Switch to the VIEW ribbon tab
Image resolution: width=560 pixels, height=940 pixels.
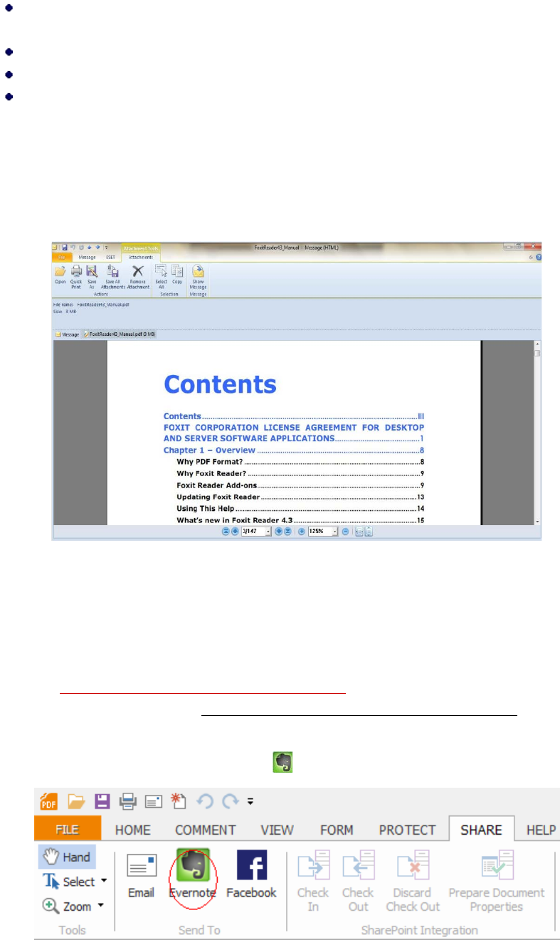[x=278, y=830]
